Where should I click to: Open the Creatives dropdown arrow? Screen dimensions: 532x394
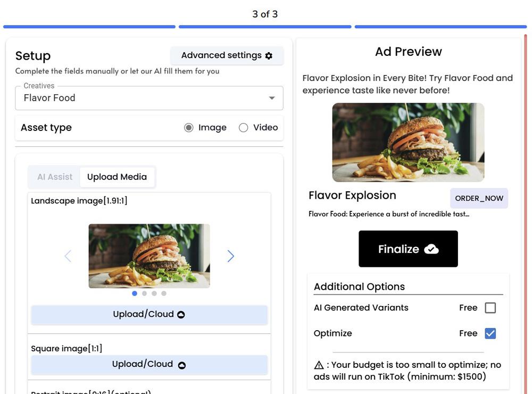click(272, 98)
